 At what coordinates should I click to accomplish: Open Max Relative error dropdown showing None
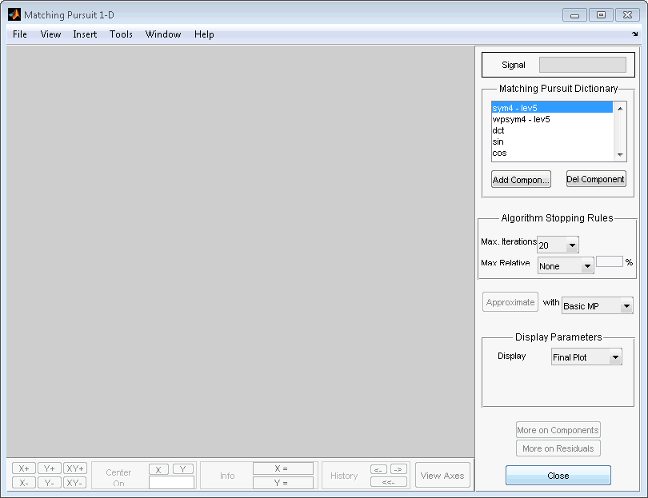565,266
